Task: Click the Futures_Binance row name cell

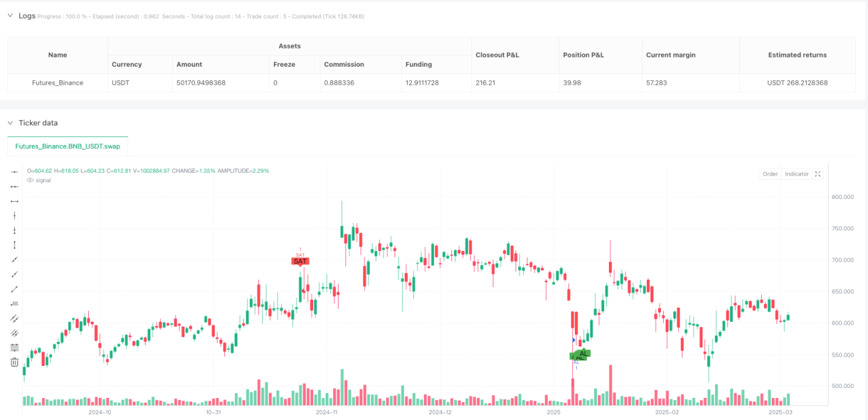Action: pyautogui.click(x=57, y=83)
